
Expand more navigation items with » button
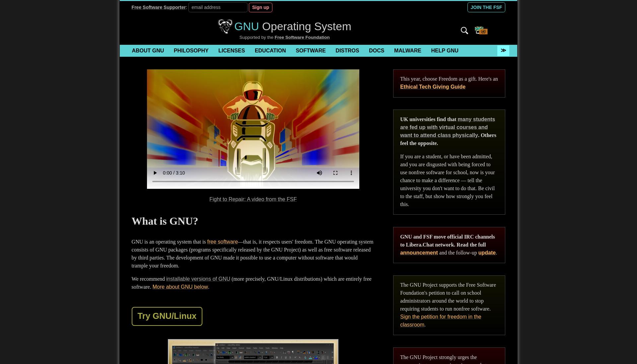coord(503,50)
